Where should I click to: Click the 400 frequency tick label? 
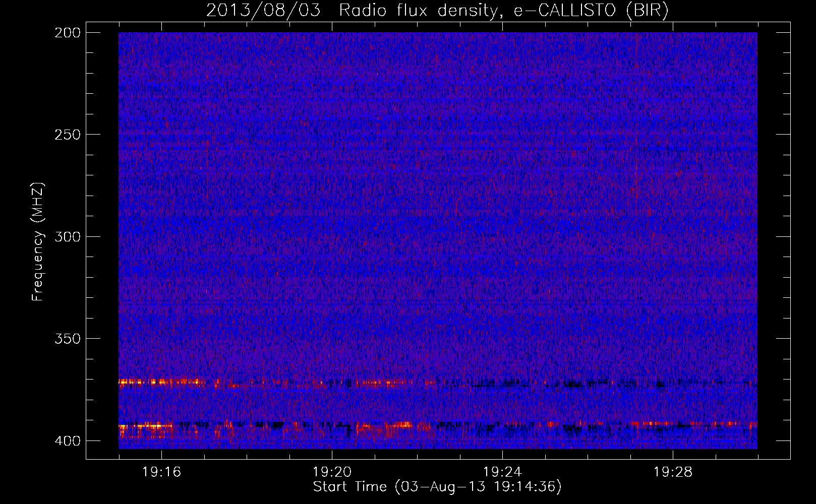[x=67, y=440]
